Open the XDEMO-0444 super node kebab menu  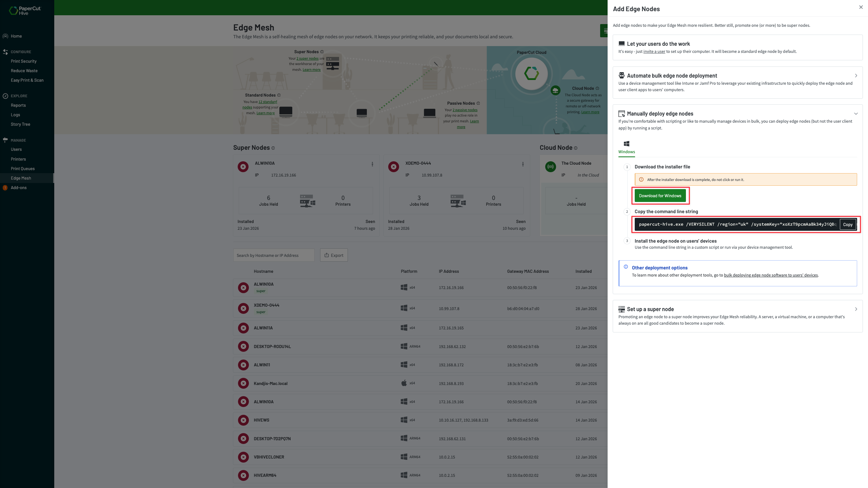coord(523,164)
